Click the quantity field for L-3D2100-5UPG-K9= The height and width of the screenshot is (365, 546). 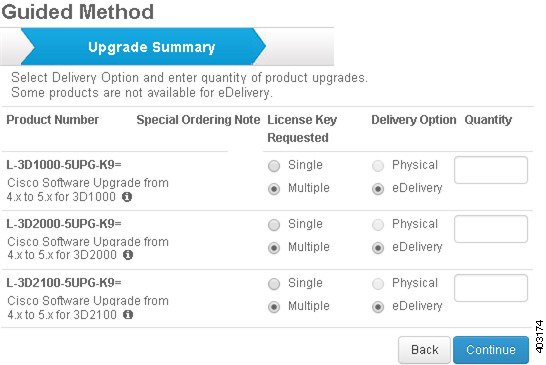click(491, 288)
